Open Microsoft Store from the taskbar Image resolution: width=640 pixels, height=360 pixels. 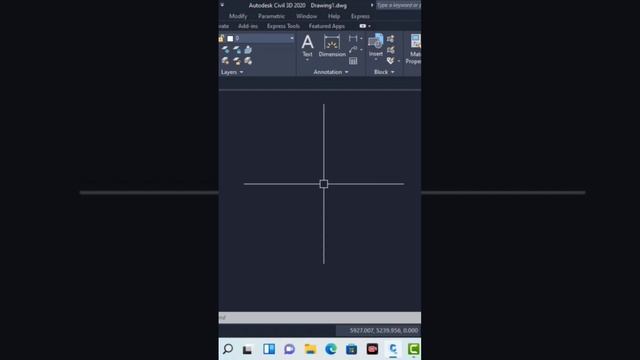351,349
